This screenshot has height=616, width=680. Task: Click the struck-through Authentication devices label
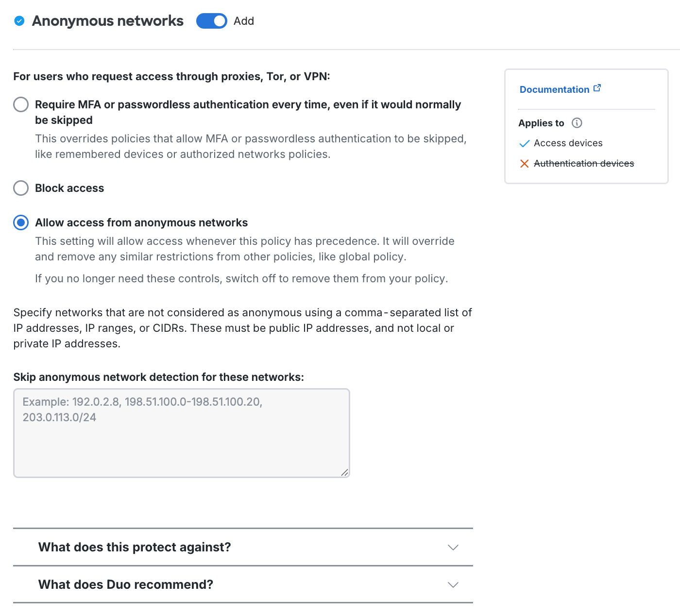pyautogui.click(x=583, y=164)
